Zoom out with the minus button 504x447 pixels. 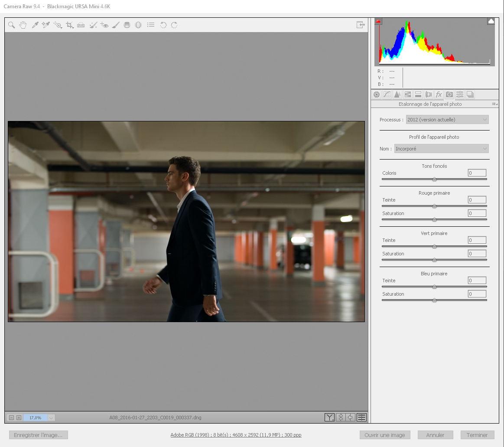click(x=11, y=418)
